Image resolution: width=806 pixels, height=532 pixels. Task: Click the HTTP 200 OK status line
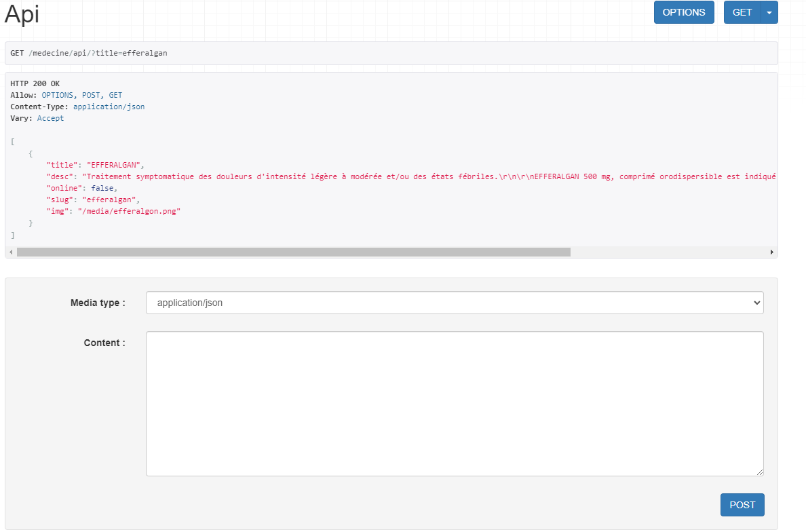point(35,83)
